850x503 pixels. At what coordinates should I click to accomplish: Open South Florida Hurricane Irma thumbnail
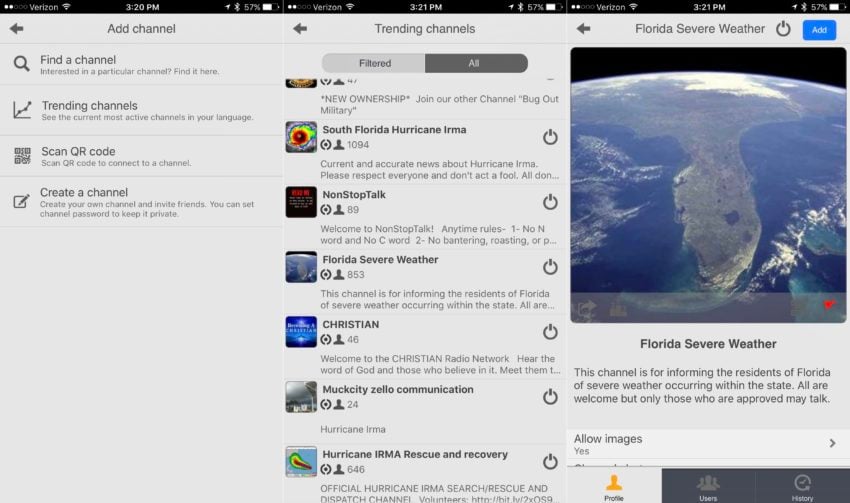301,137
